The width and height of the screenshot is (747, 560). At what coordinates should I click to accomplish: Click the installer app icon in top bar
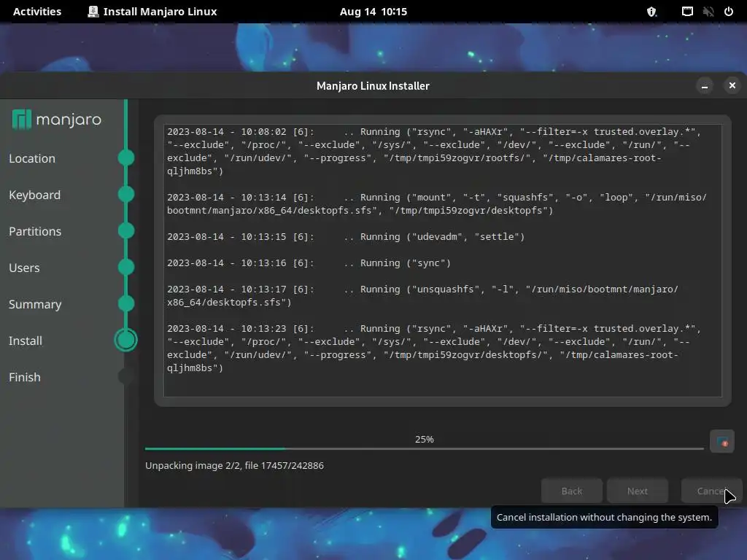(93, 12)
